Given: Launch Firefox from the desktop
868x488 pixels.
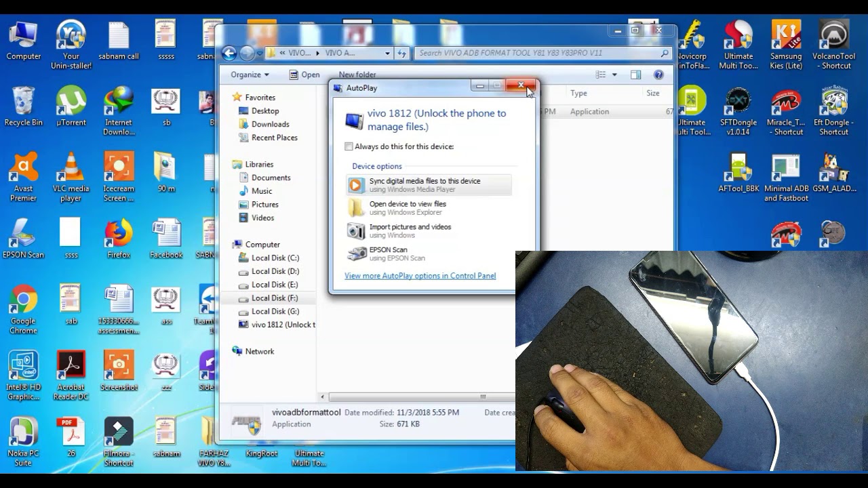Looking at the screenshot, I should (119, 239).
